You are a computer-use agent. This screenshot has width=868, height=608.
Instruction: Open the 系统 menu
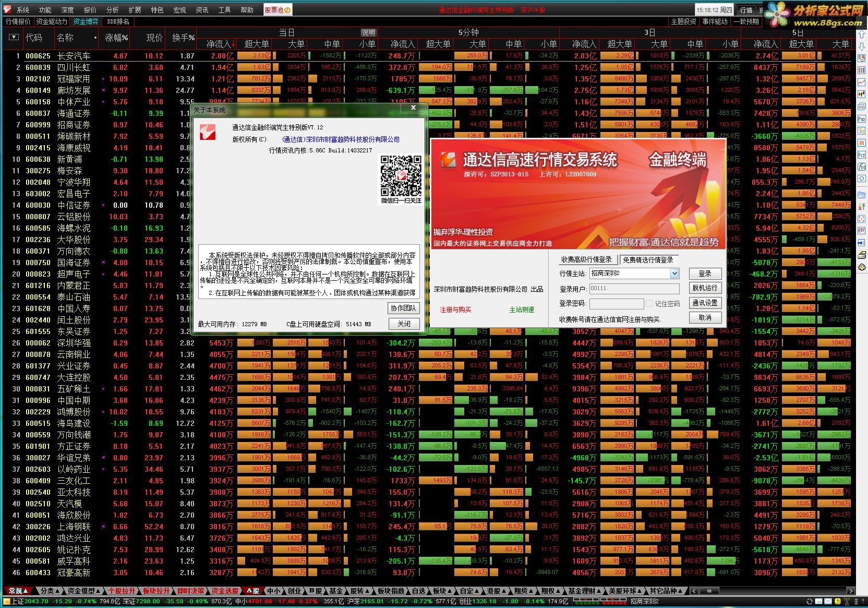tap(23, 10)
